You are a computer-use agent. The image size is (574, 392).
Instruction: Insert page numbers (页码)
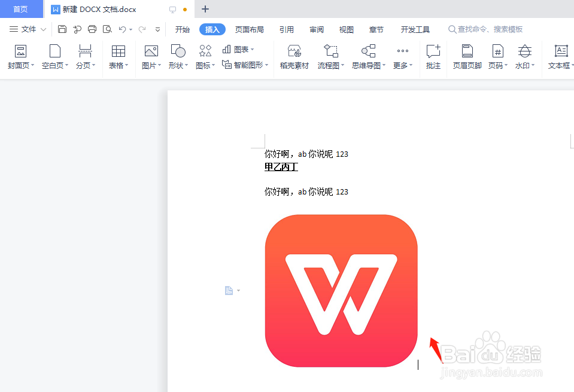(x=498, y=57)
